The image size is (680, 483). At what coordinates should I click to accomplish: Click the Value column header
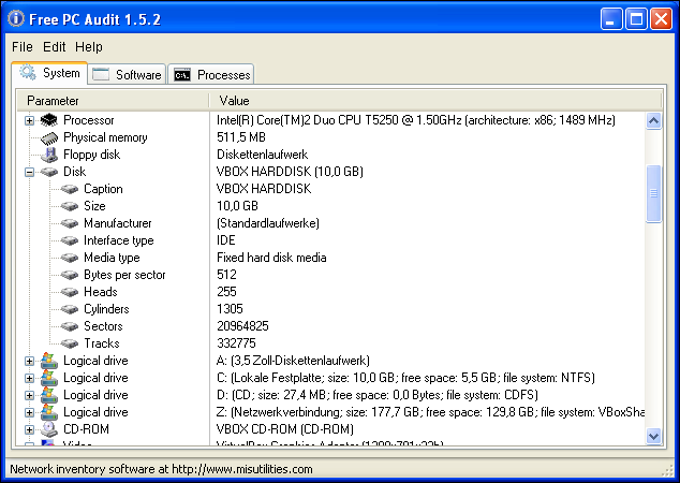pos(435,101)
